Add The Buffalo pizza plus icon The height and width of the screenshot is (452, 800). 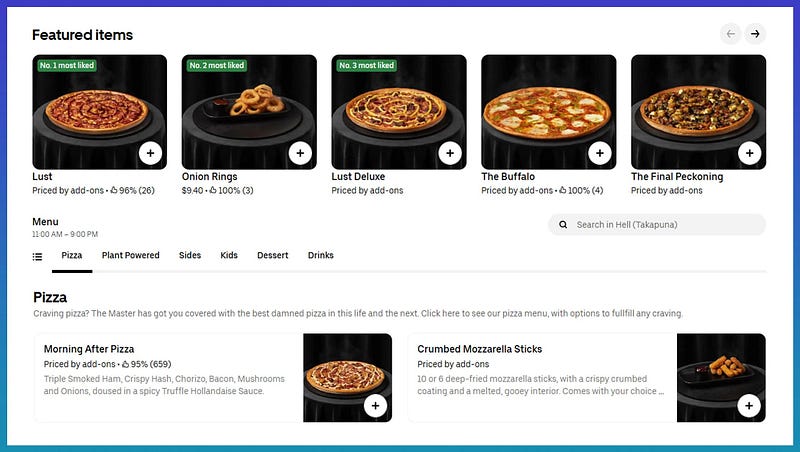[x=599, y=153]
